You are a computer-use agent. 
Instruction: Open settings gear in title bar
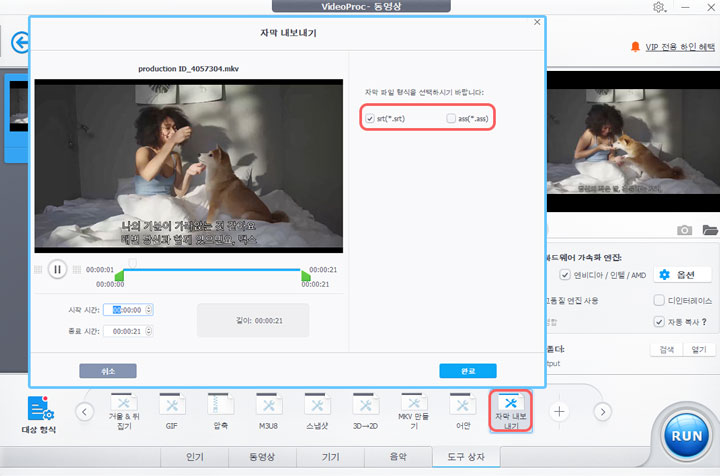point(659,7)
